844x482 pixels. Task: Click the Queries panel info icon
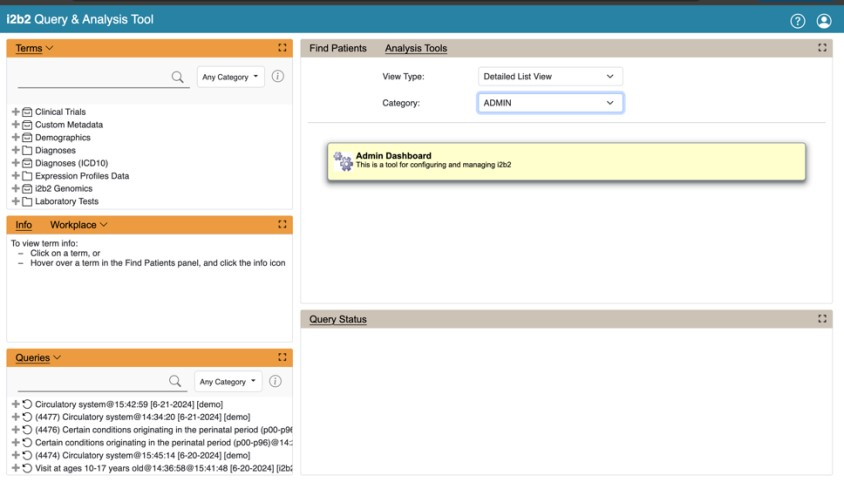275,381
